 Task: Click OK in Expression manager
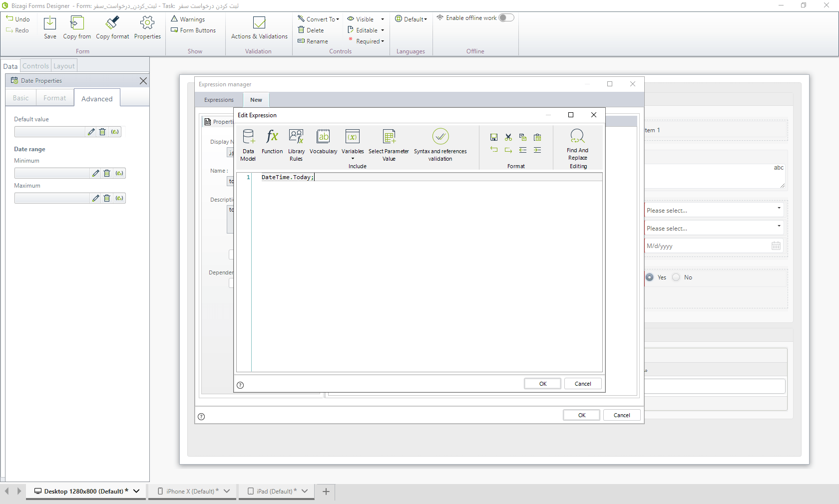tap(582, 415)
